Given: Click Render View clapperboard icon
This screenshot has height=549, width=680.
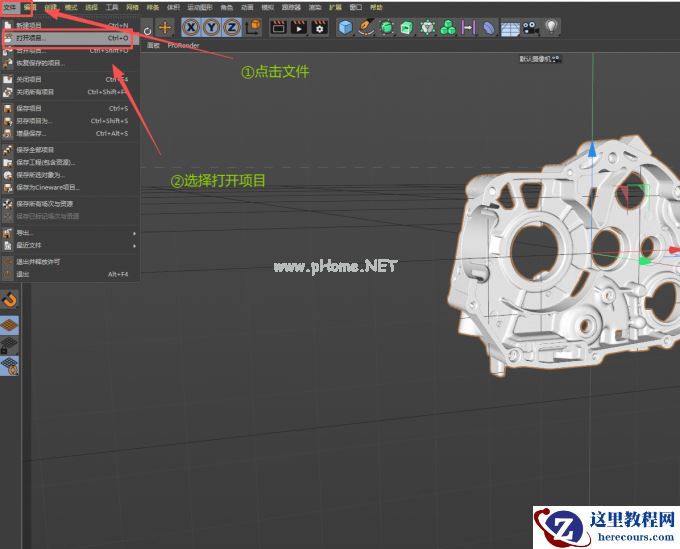Looking at the screenshot, I should (278, 27).
